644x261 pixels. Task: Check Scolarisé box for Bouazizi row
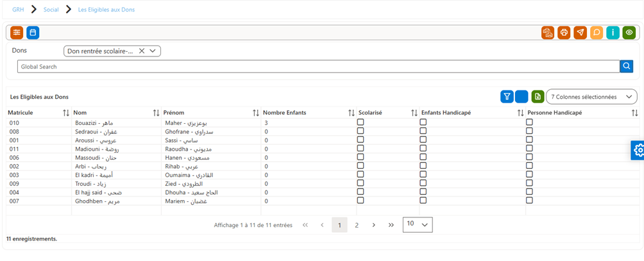[360, 122]
